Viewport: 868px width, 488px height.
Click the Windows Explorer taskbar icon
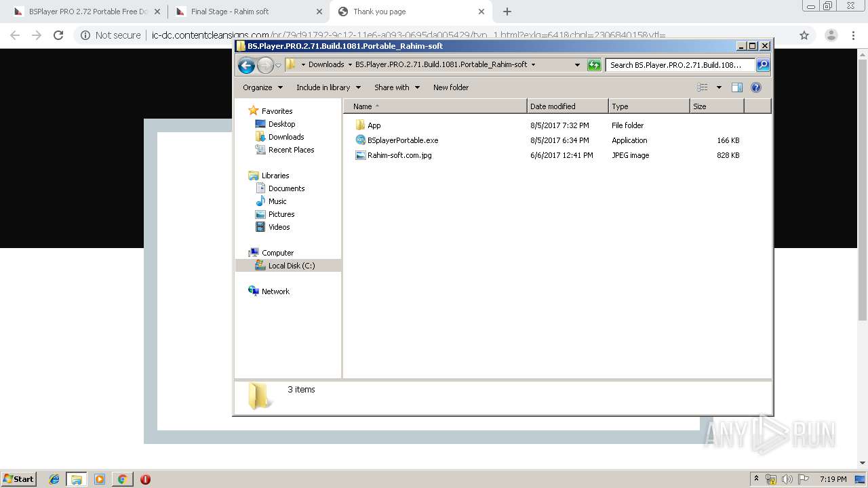77,479
